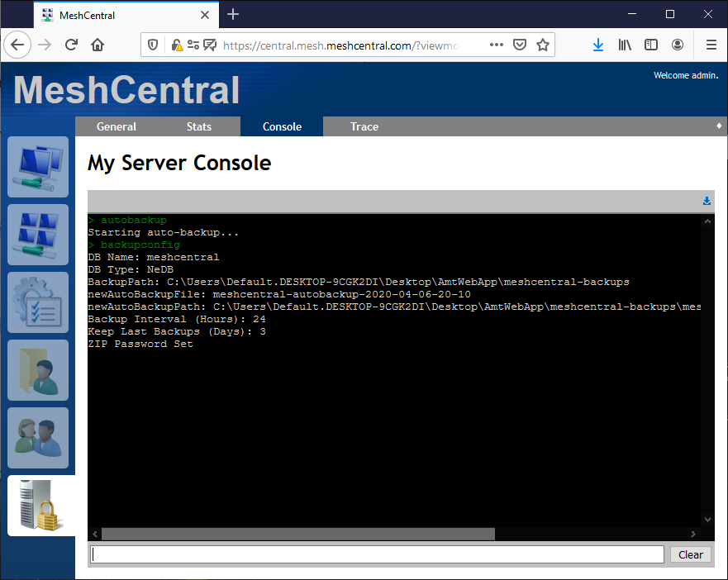Click the diamond icon on the tab bar
The width and height of the screenshot is (728, 580).
coord(719,126)
